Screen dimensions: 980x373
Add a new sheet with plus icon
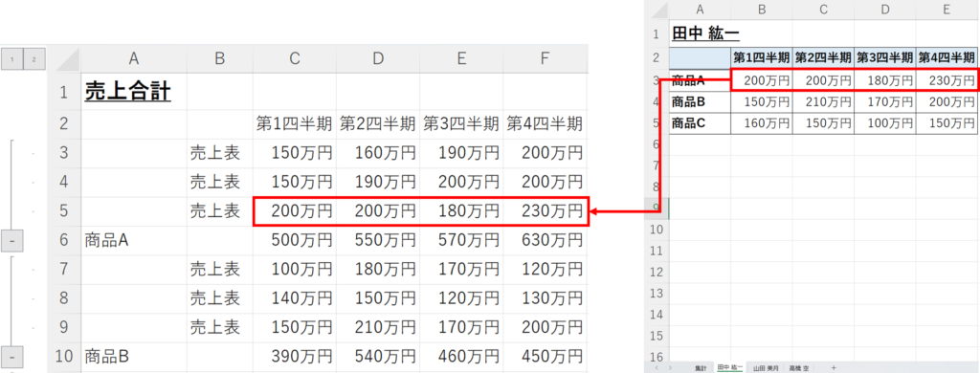tap(834, 368)
